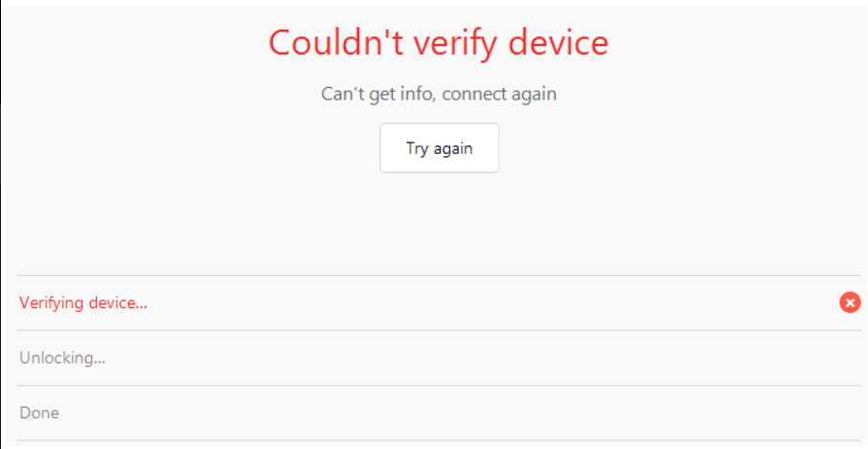Retry verification using Try again
This screenshot has width=868, height=449.
coord(439,148)
